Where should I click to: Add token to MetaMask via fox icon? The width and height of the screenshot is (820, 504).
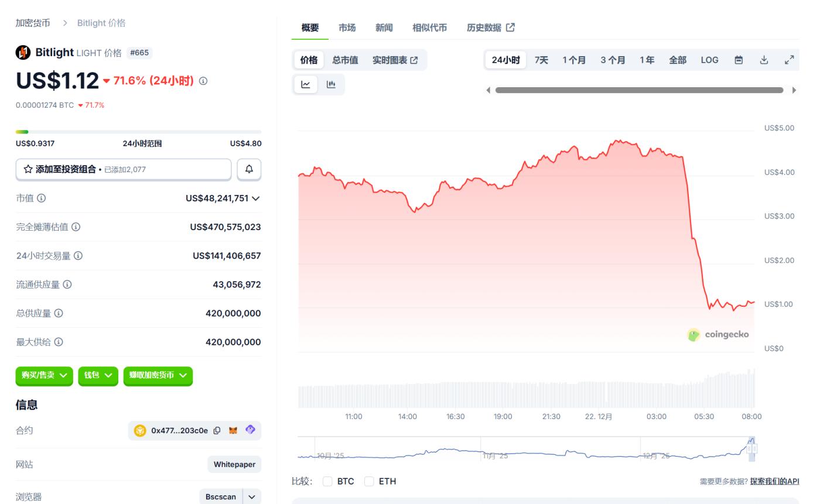click(x=233, y=431)
